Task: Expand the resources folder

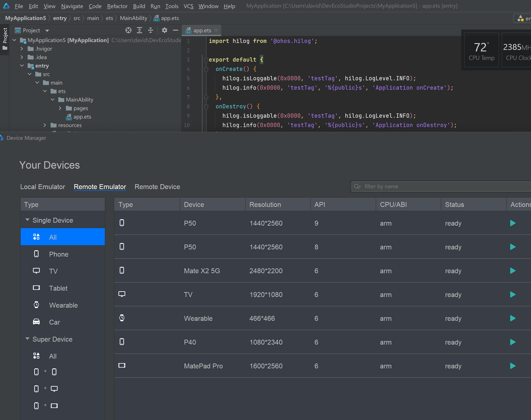Action: tap(45, 125)
